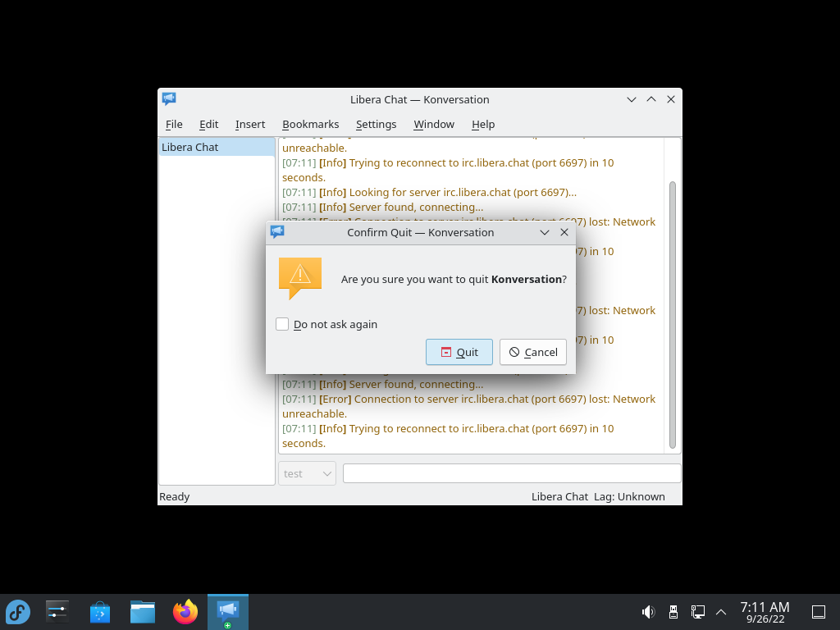Minimize the Confirm Quit dialog

pos(545,232)
